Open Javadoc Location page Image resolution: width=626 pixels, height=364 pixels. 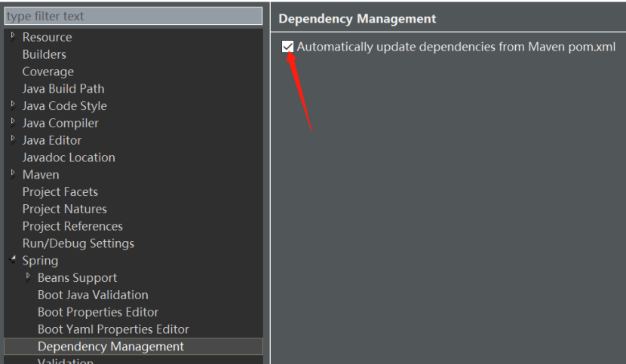(69, 158)
